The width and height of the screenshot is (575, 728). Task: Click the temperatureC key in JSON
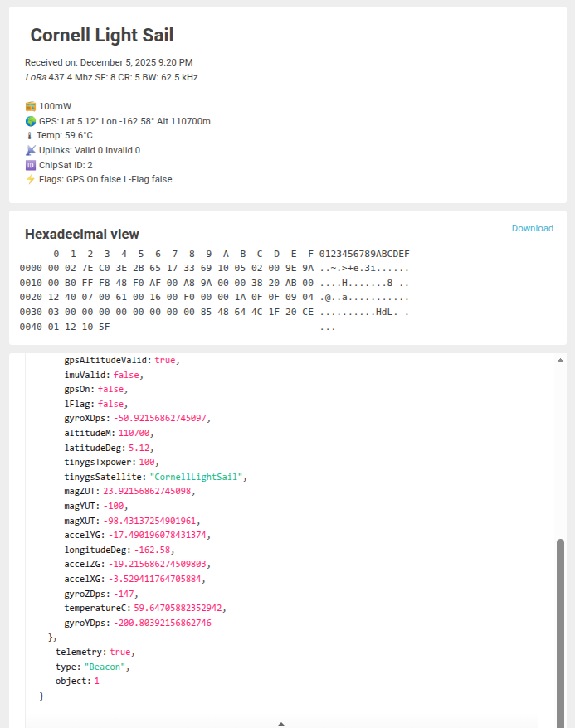[96, 608]
